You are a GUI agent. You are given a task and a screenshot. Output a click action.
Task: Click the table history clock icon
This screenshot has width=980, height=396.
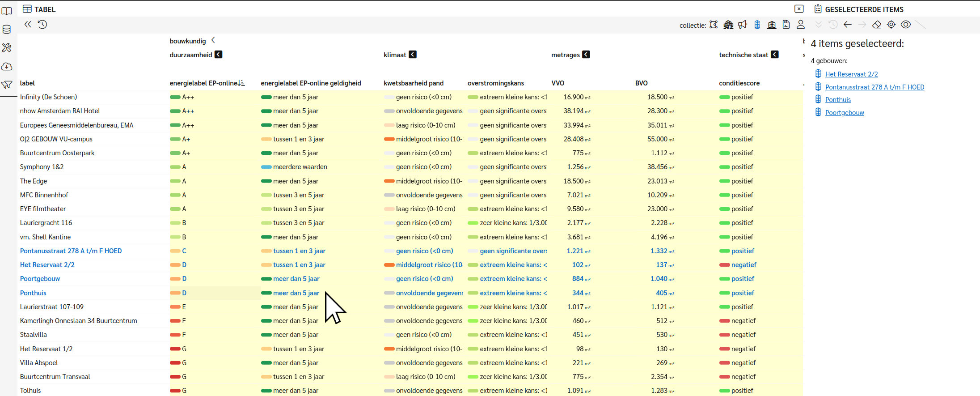click(x=42, y=25)
